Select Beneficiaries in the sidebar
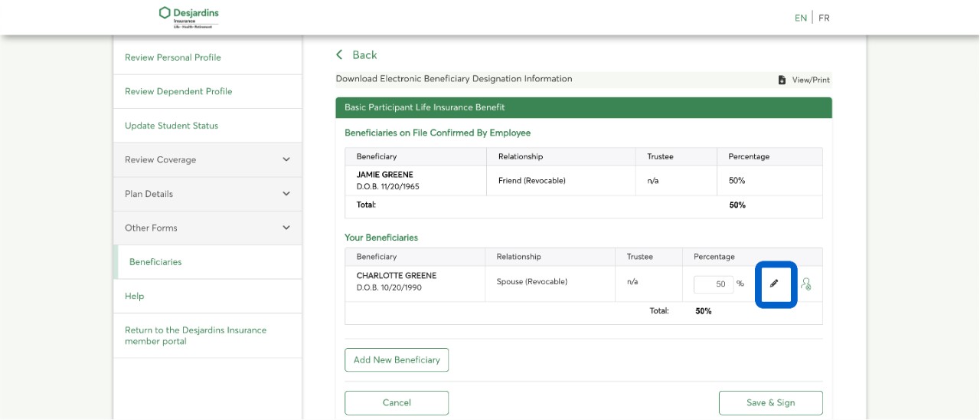980x420 pixels. click(155, 262)
